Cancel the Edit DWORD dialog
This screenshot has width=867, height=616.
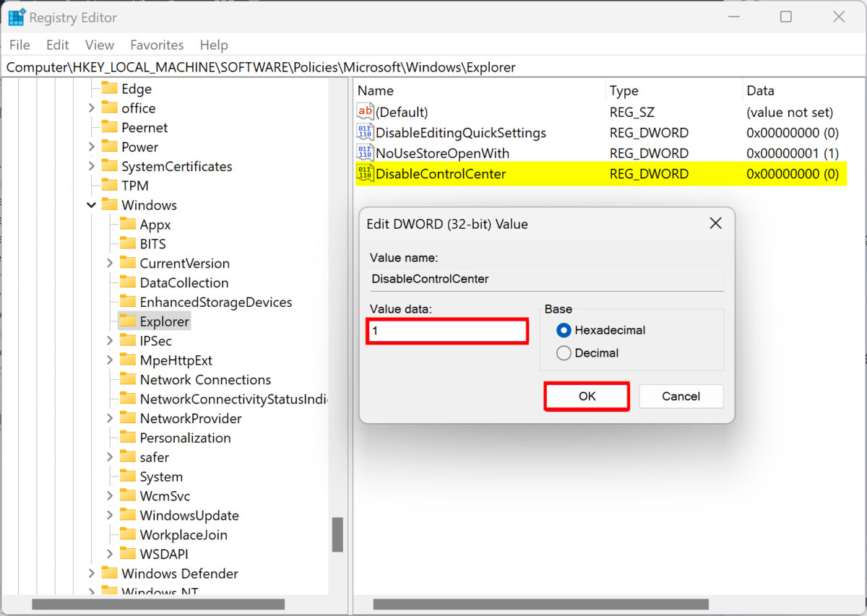coord(680,396)
